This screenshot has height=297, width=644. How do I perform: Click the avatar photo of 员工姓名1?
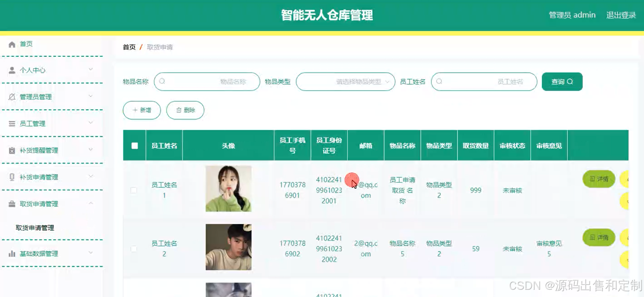[x=229, y=189]
